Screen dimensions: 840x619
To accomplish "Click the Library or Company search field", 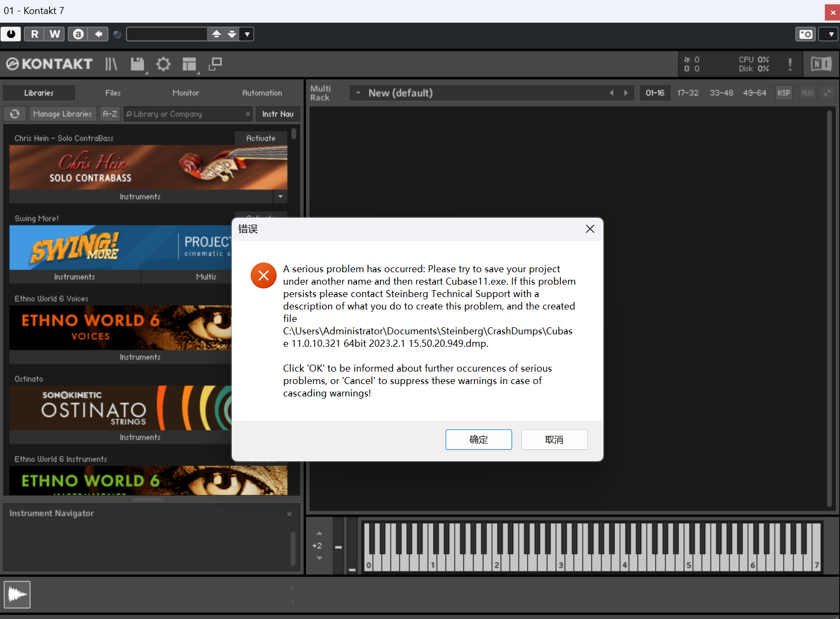I will [x=184, y=114].
